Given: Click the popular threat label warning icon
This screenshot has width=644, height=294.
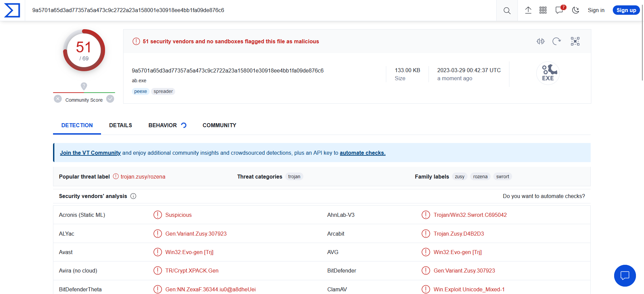Looking at the screenshot, I should click(116, 177).
